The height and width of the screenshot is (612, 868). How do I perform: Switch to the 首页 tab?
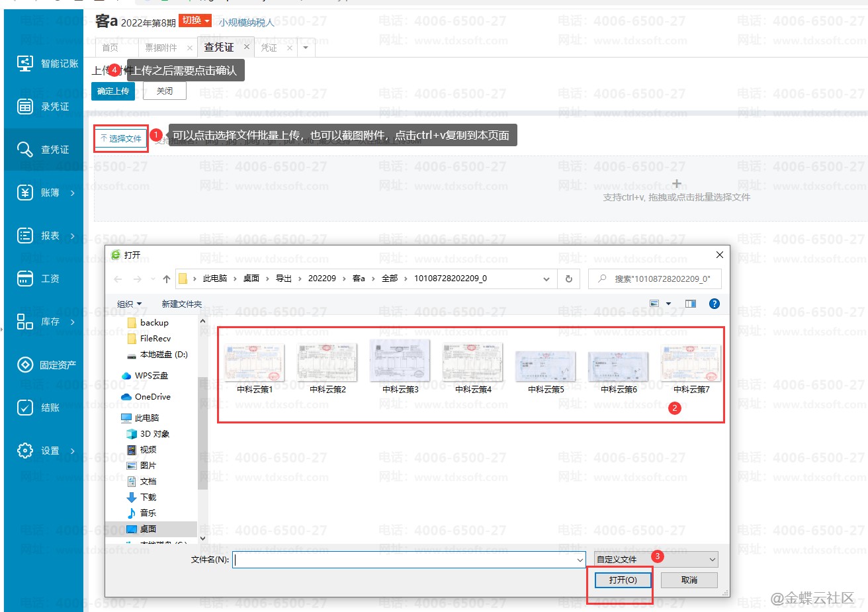[x=110, y=48]
